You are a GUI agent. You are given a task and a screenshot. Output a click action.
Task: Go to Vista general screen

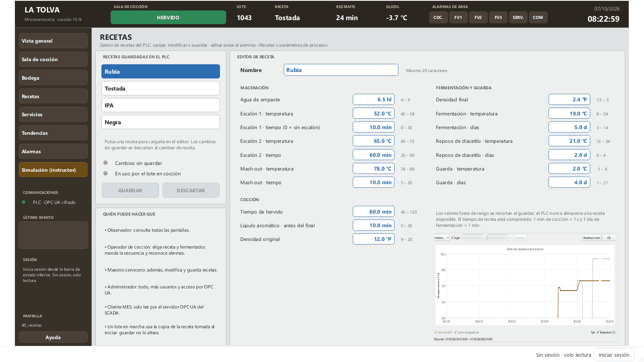53,41
